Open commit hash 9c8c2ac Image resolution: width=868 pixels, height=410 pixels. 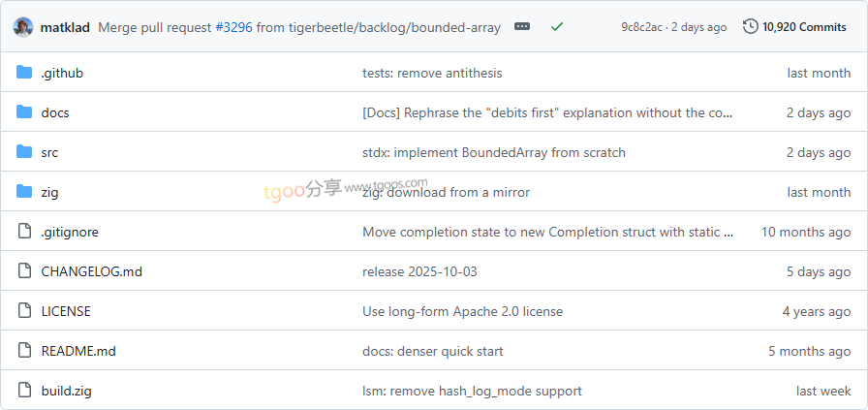tap(643, 27)
